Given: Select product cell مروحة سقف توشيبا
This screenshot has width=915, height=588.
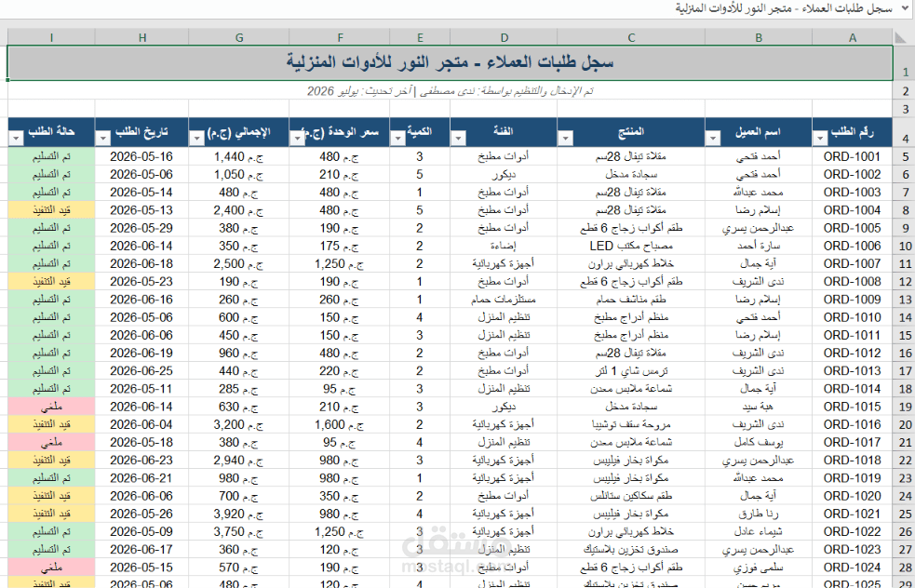Looking at the screenshot, I should tap(631, 424).
